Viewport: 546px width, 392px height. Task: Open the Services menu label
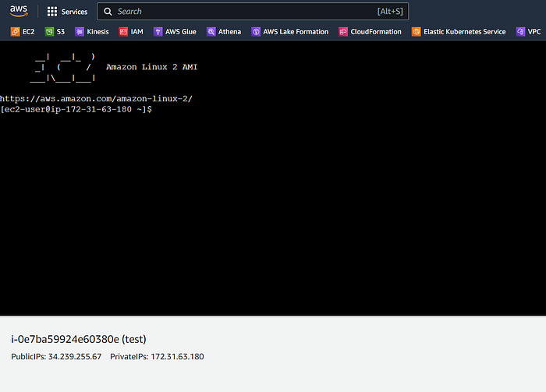[x=75, y=12]
